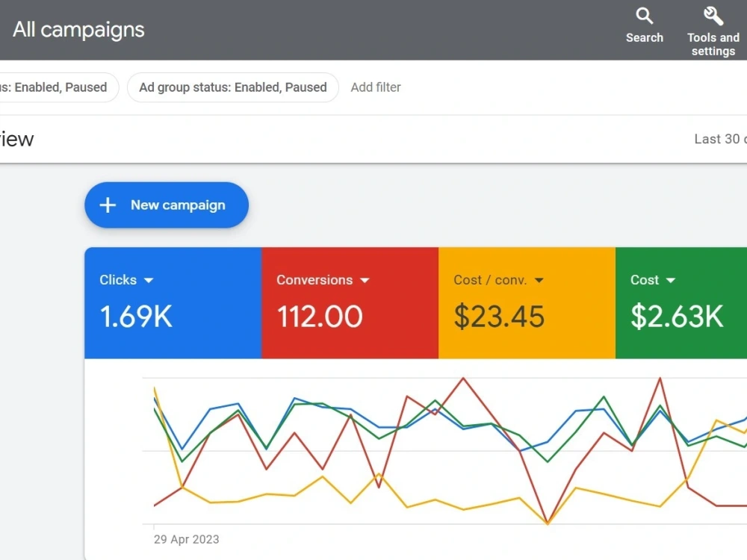Click the 29 Apr 2023 axis label
The height and width of the screenshot is (560, 747).
186,540
